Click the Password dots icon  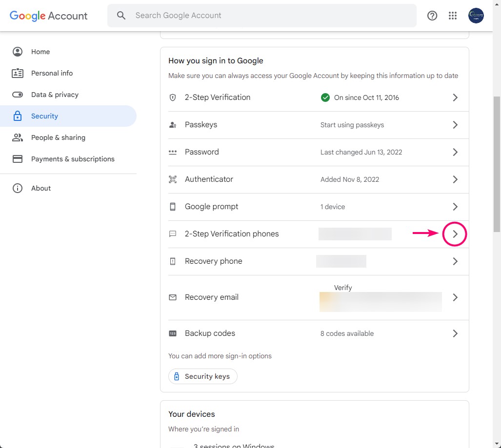pyautogui.click(x=173, y=152)
